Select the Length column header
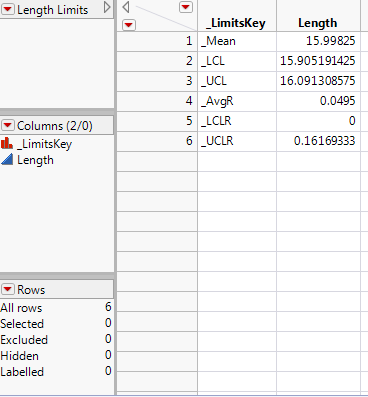Screen dimensions: 368x397 318,23
